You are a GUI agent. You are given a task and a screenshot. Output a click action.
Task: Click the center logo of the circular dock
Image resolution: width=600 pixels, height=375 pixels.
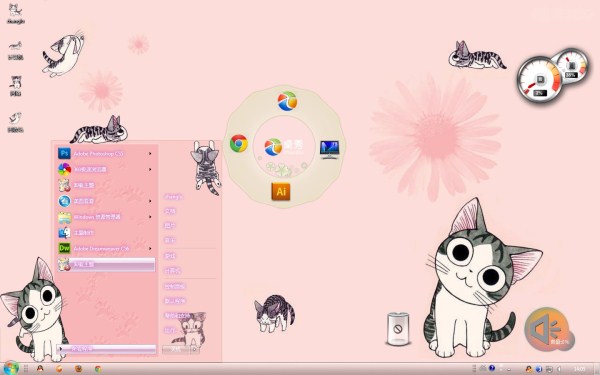[284, 147]
